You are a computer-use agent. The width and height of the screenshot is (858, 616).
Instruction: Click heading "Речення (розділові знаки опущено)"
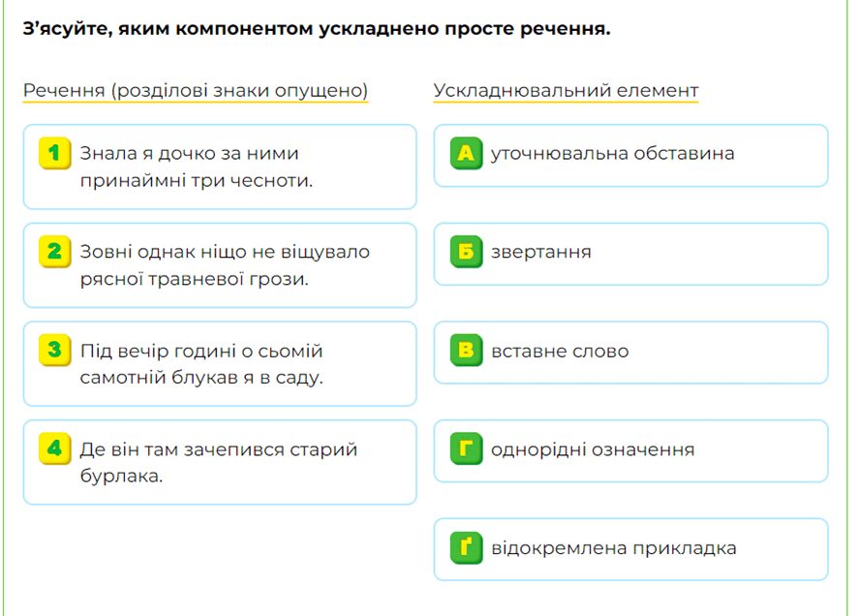pos(196,90)
